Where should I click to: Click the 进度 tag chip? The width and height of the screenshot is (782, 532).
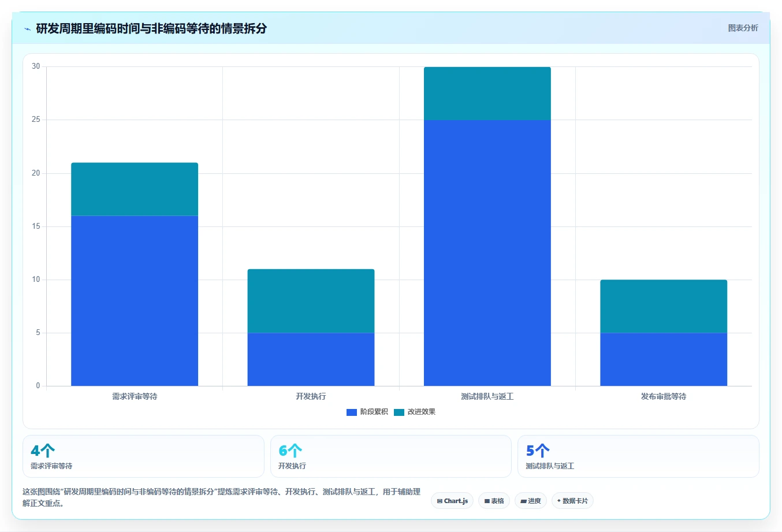[531, 501]
